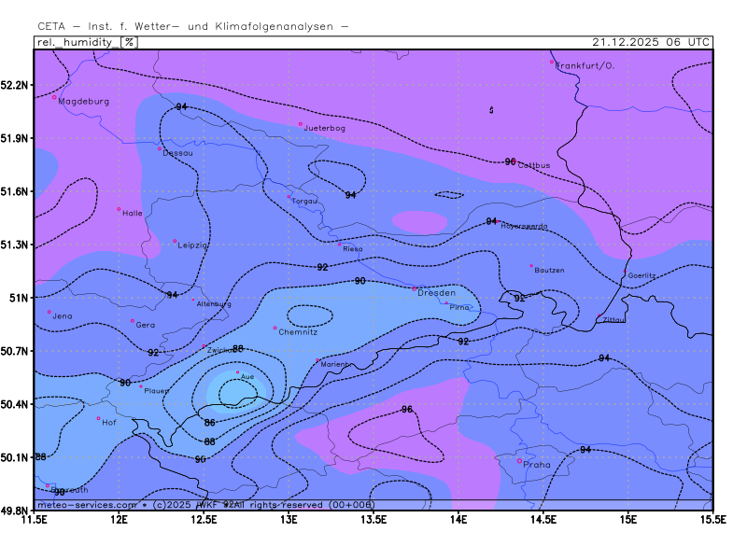
Task: Click the 13.5E longitude axis label
Action: tap(373, 518)
